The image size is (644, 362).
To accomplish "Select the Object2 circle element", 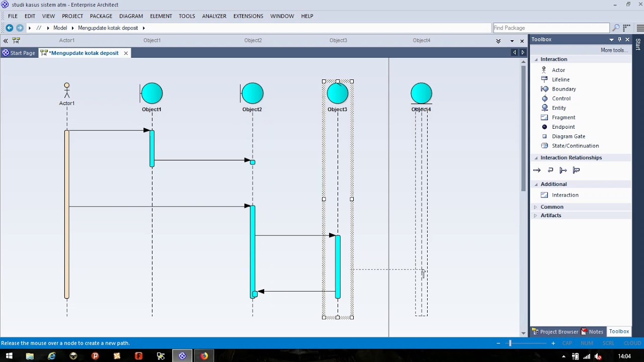I will [x=252, y=94].
